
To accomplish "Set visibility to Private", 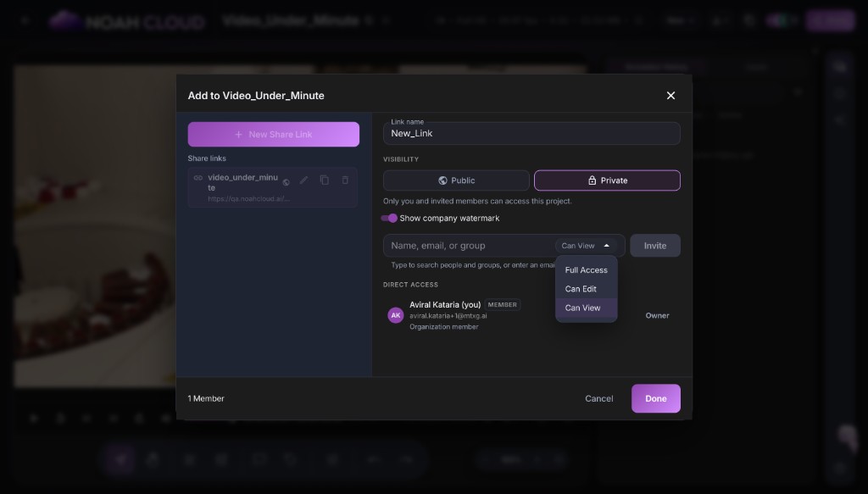I will coord(607,180).
